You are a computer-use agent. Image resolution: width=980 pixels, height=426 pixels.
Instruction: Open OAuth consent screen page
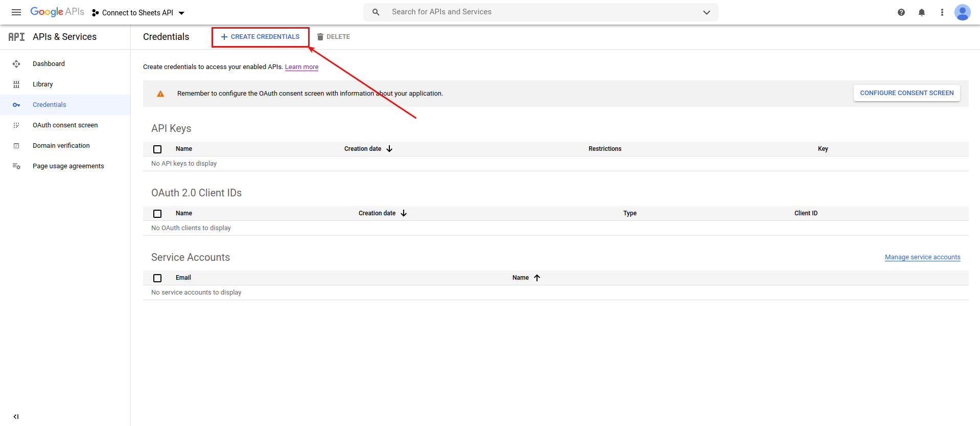(x=65, y=125)
